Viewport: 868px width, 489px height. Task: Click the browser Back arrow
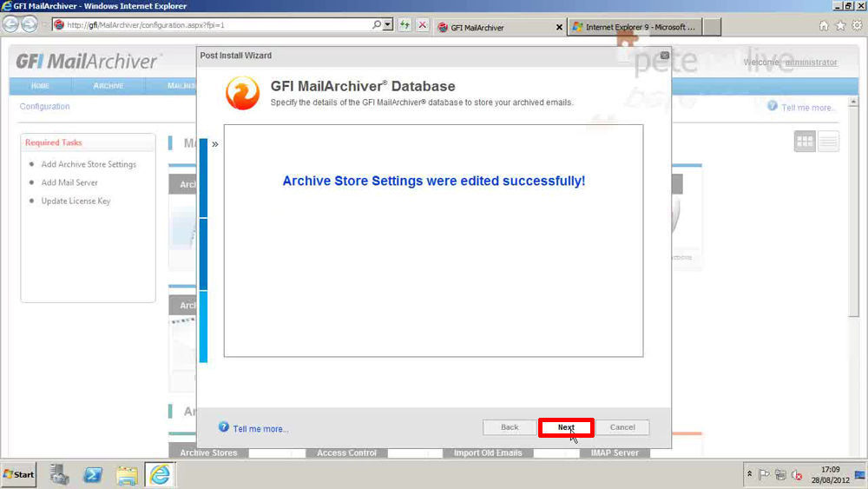coord(10,24)
